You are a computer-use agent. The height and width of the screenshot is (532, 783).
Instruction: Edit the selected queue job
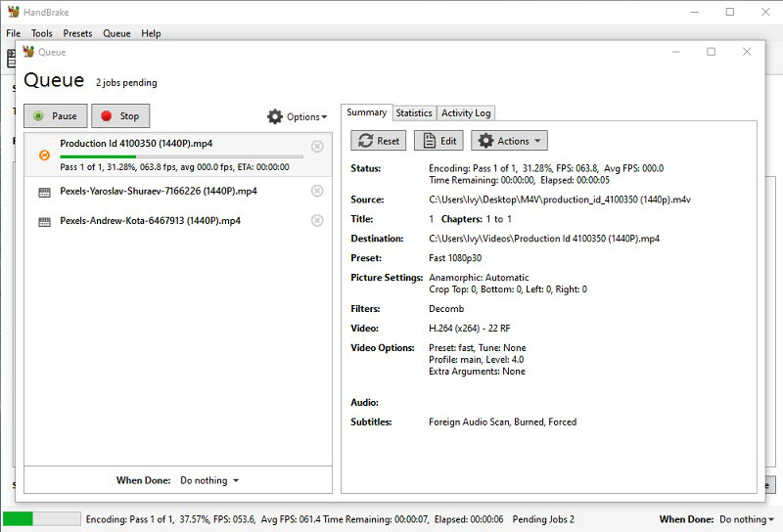tap(438, 141)
